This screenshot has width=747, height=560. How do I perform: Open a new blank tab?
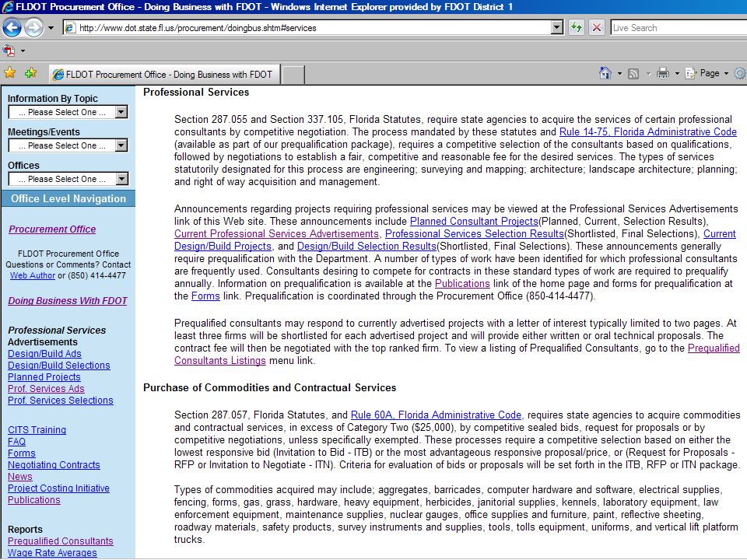tap(293, 75)
